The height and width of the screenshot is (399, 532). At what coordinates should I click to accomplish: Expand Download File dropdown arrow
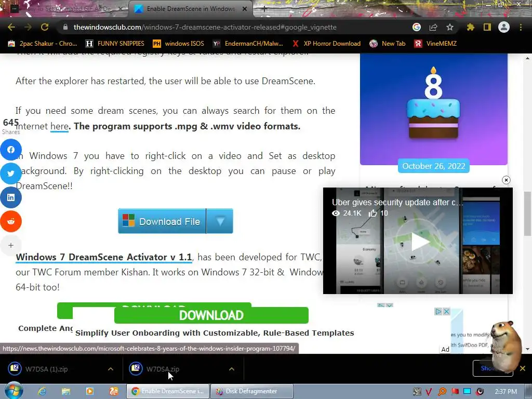(x=220, y=221)
